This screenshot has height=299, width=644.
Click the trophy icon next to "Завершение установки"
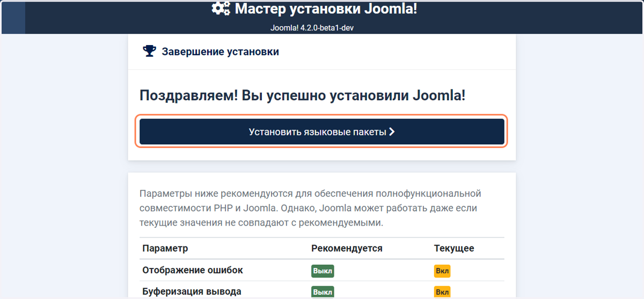pyautogui.click(x=149, y=51)
